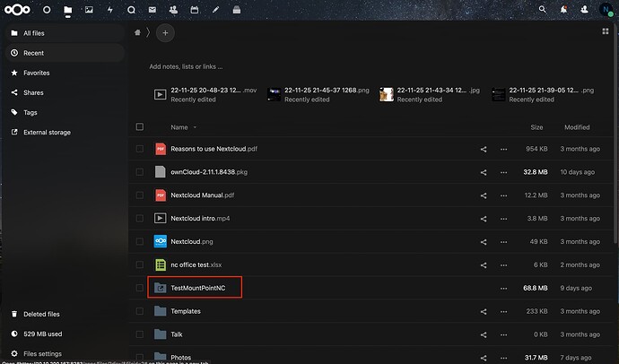Open Deleted files
Screen dimensions: 619x364
click(65, 314)
